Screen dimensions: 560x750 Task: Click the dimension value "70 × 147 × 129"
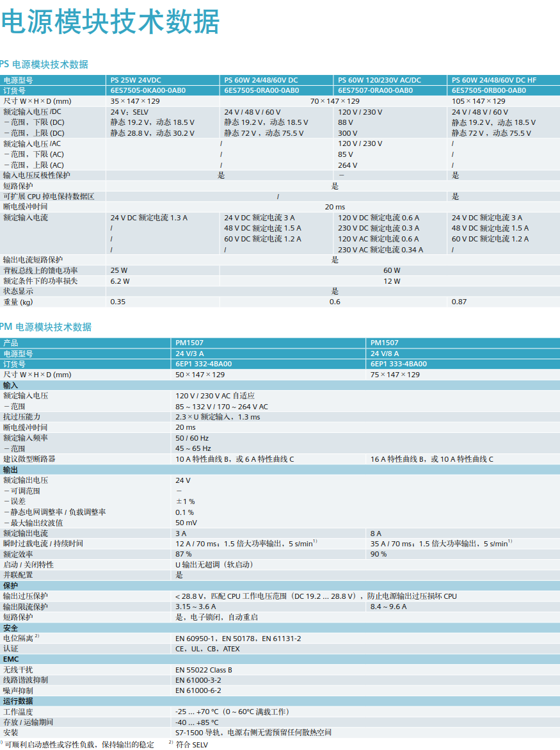(335, 101)
